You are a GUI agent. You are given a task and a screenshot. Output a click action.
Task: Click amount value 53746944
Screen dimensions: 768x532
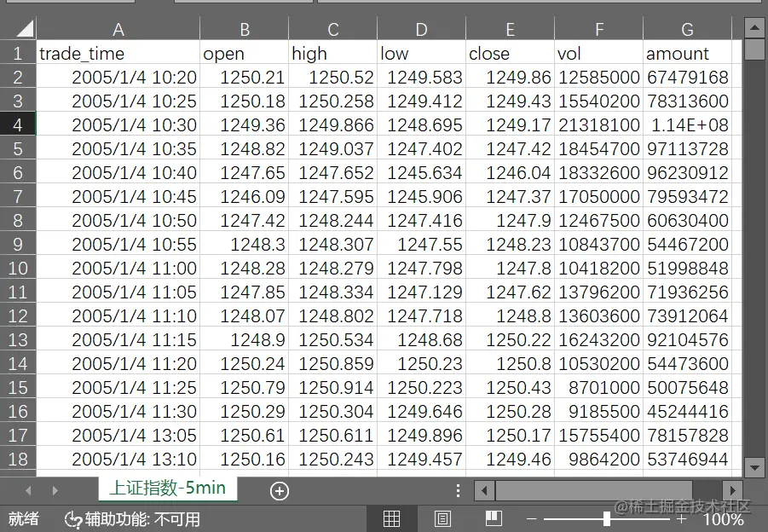[688, 459]
